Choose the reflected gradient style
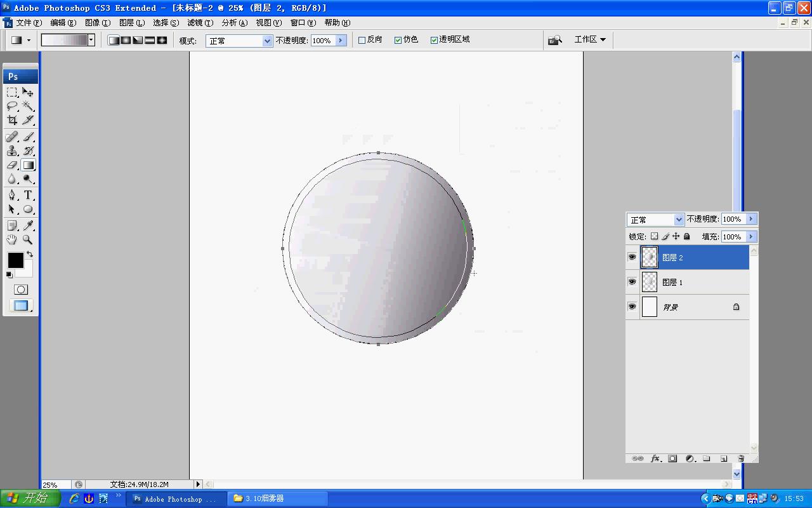Viewport: 812px width, 508px height. pyautogui.click(x=150, y=40)
